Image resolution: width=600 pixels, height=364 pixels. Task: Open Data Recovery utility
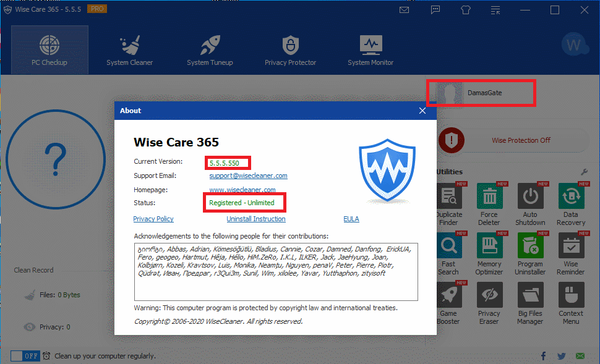click(x=571, y=205)
